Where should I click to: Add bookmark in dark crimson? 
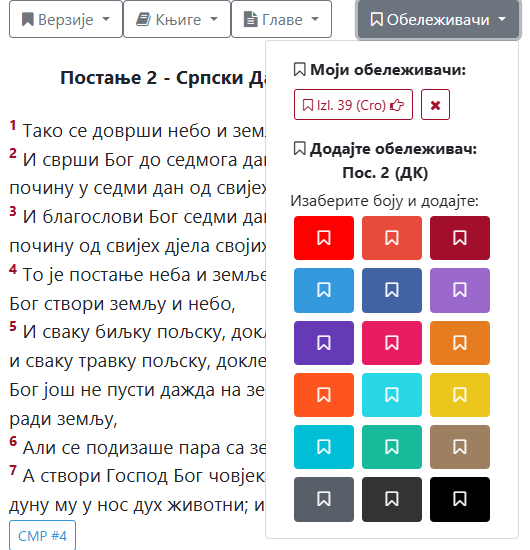[x=460, y=238]
